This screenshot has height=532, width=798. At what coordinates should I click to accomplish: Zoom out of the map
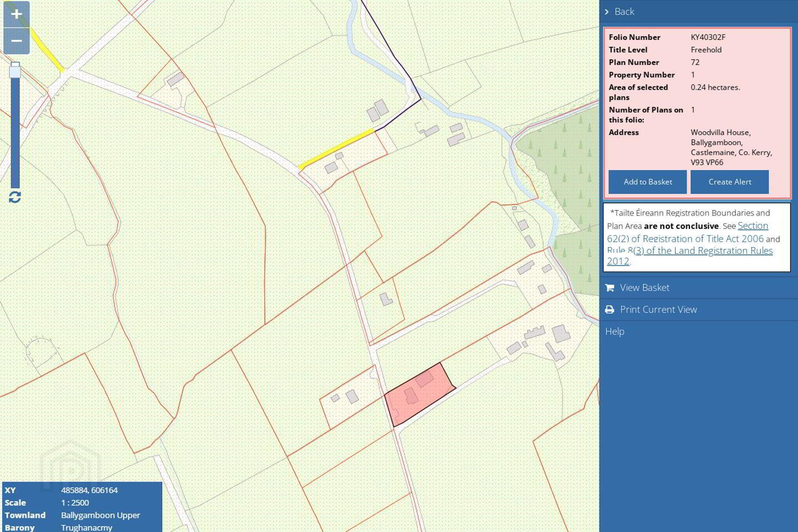(16, 41)
